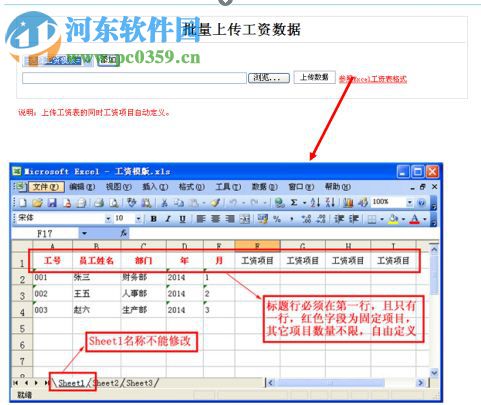Open the Excel工资表格式 reference link
Image resolution: width=481 pixels, height=405 pixels.
point(373,79)
